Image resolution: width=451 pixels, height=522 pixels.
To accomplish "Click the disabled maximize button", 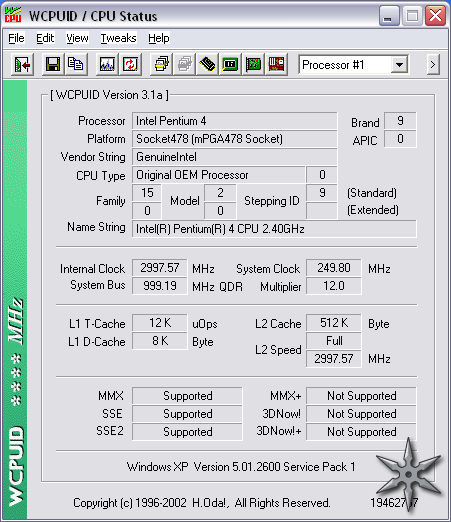I will (x=412, y=16).
